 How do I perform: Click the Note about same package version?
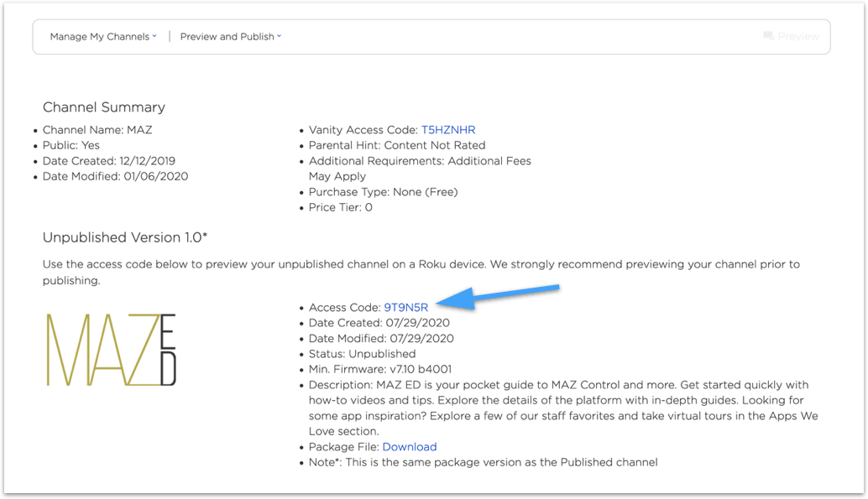click(x=483, y=462)
